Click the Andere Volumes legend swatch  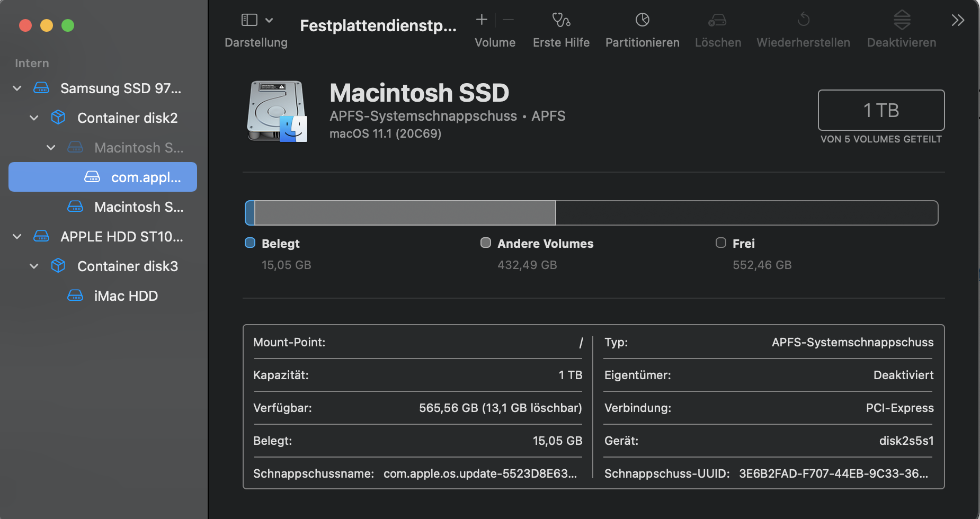tap(485, 243)
